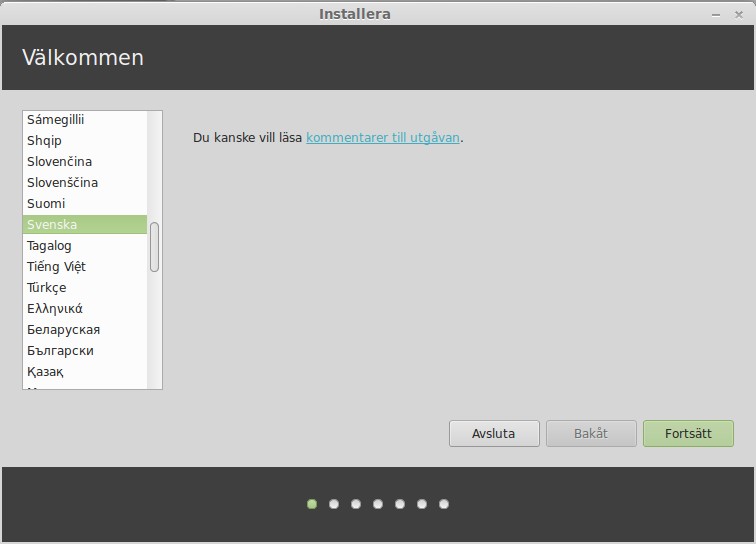
Task: Choose Беларуская language
Action: (x=85, y=330)
